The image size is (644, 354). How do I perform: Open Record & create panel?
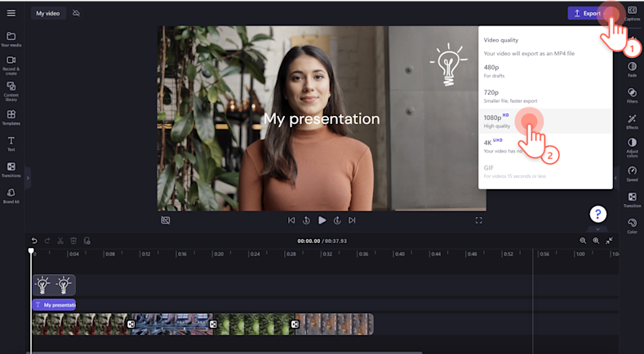click(11, 65)
